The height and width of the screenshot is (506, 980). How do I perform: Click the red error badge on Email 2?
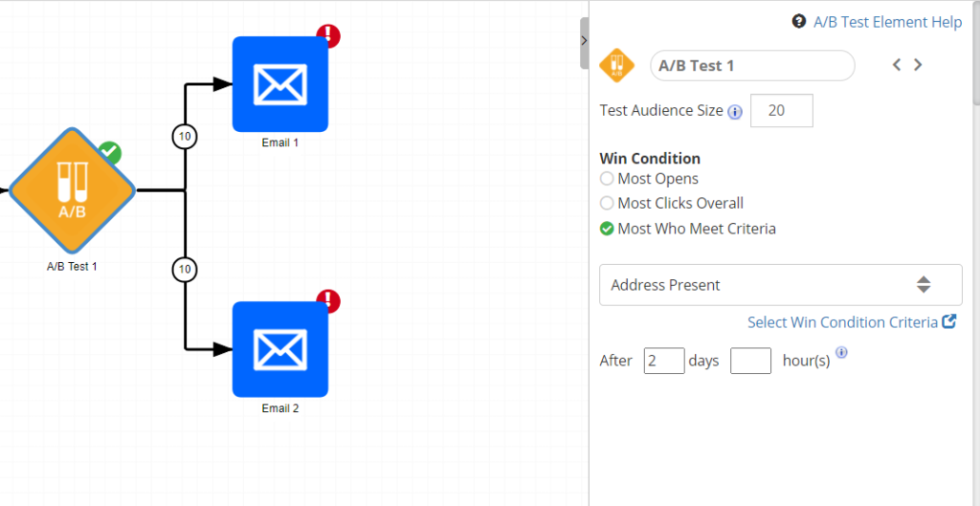[328, 301]
